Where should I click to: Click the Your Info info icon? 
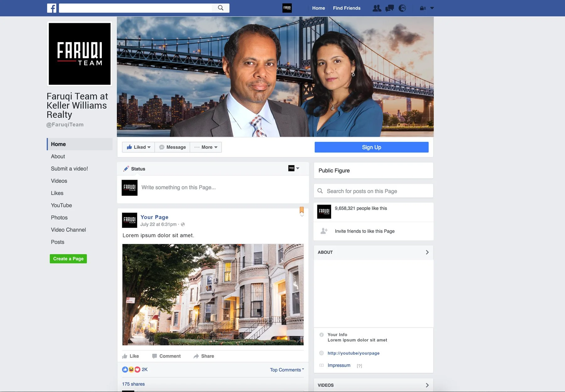[x=321, y=335]
